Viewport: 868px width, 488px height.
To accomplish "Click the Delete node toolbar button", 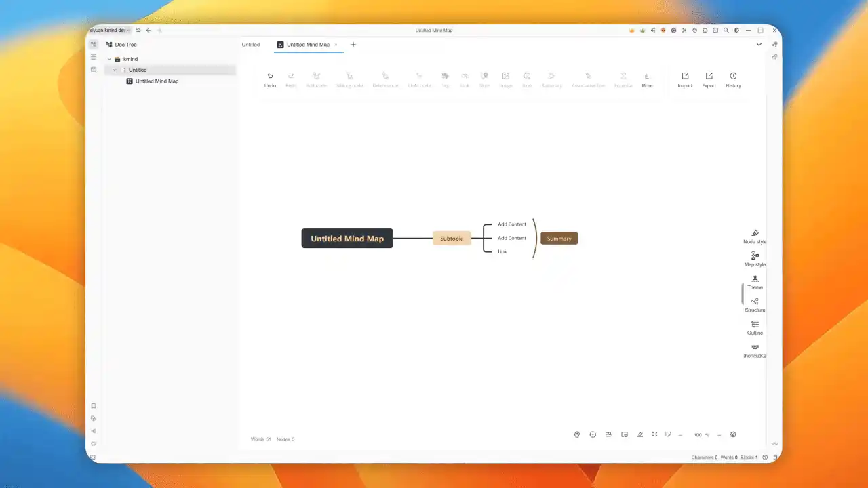I will 385,79.
